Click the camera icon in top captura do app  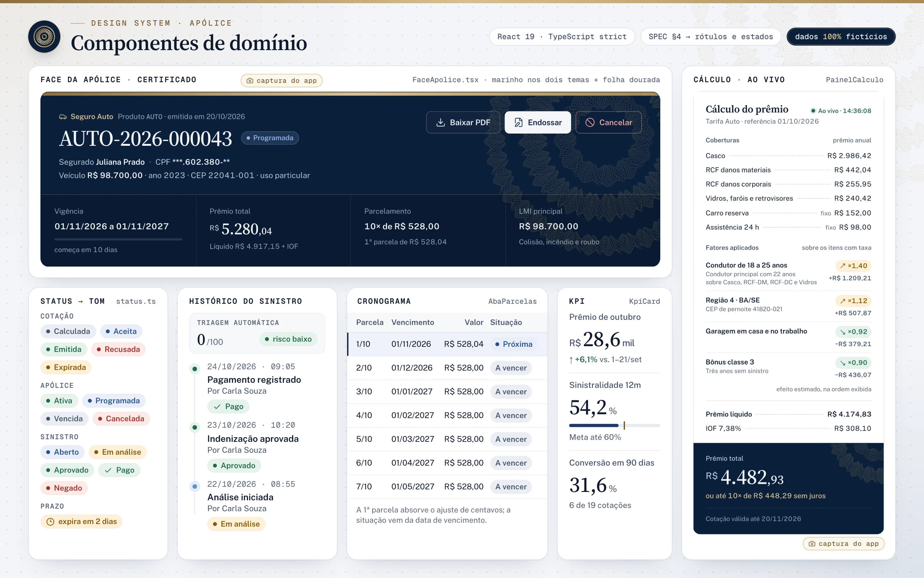[x=250, y=81]
